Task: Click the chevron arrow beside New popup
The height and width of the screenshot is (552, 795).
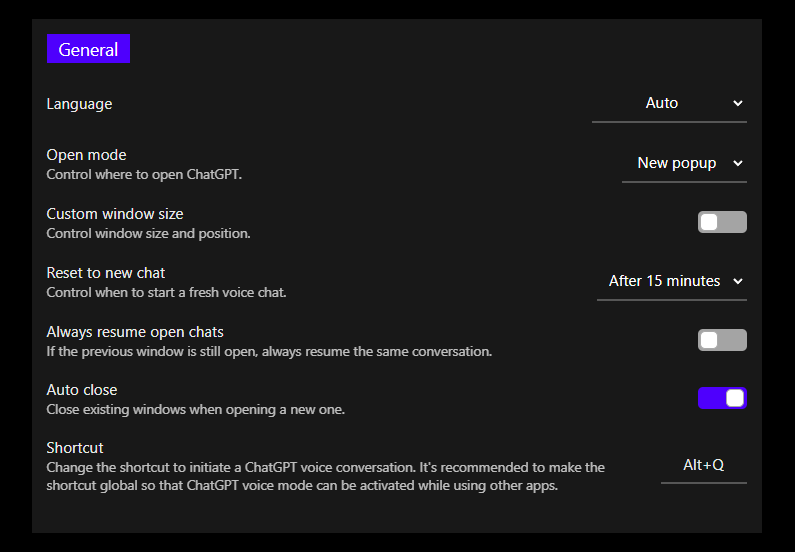Action: pos(738,163)
